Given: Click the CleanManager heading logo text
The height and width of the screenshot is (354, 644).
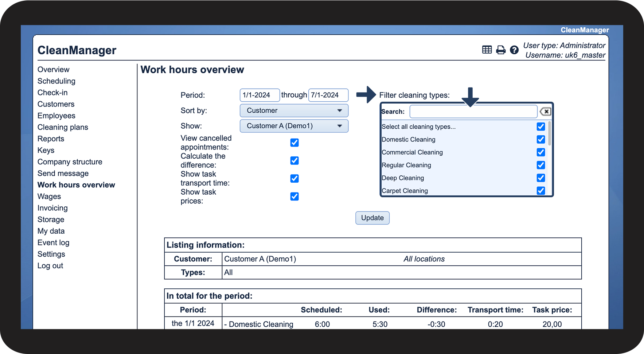Looking at the screenshot, I should point(77,50).
